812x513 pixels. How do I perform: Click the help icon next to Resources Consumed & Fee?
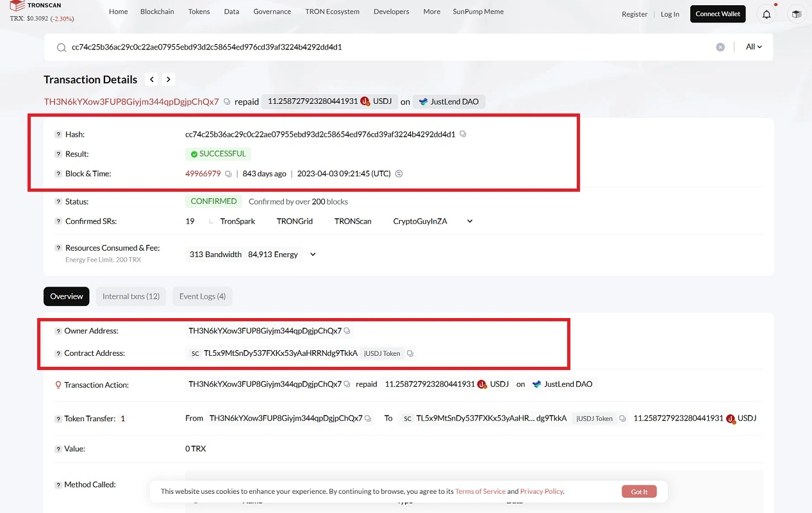click(x=58, y=248)
